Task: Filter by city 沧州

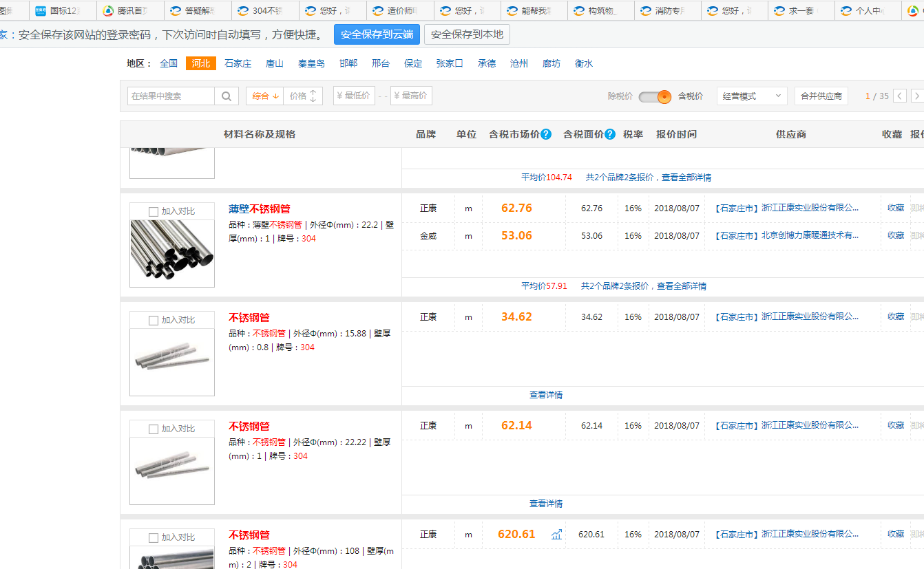Action: tap(519, 63)
